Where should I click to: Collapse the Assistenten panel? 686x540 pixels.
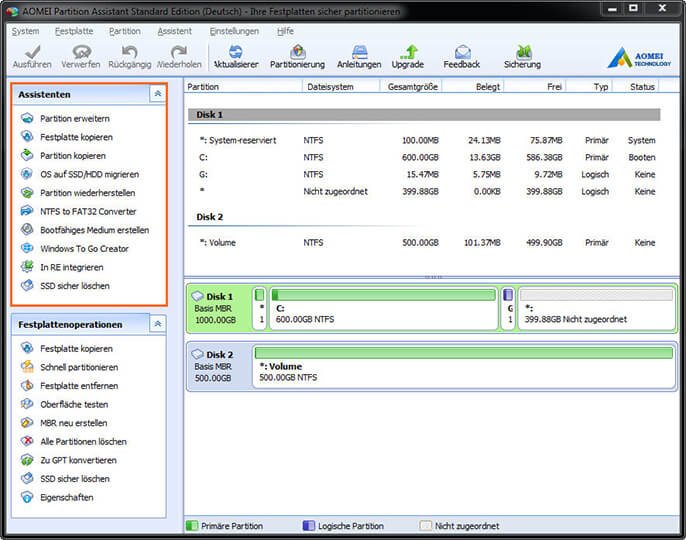pyautogui.click(x=157, y=94)
